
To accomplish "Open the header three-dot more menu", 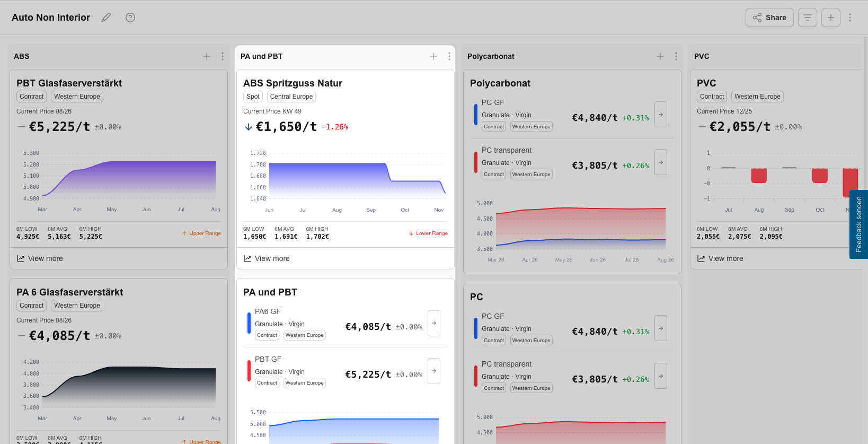I will point(850,18).
